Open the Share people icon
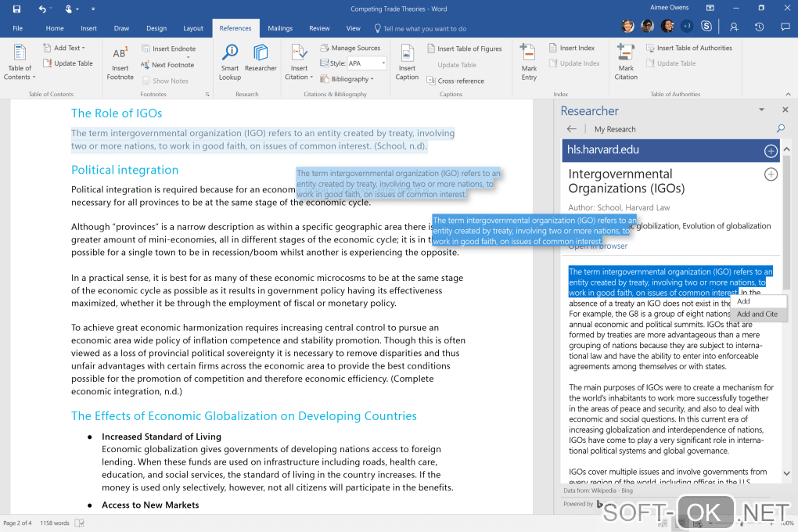Screen dimensions: 798x532 [733, 27]
